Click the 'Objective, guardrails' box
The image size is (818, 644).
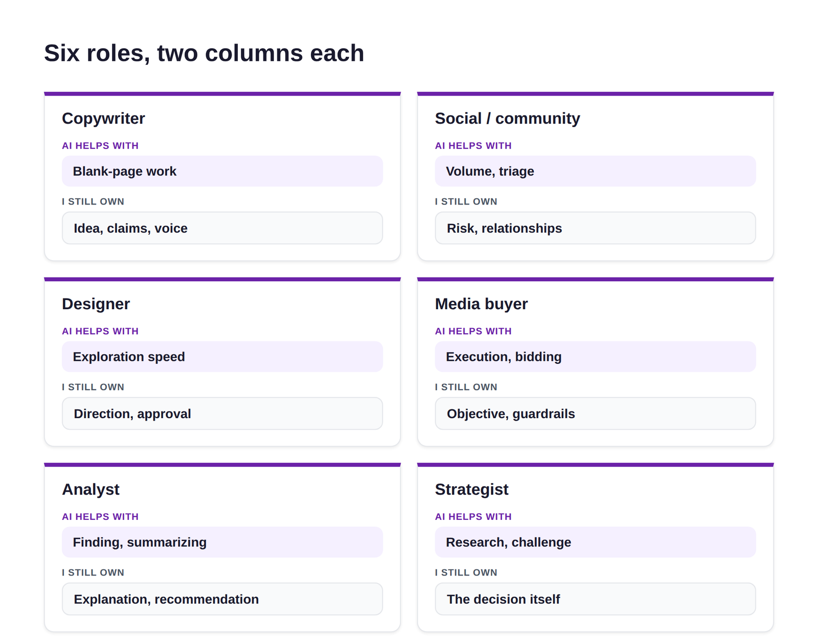[596, 413]
